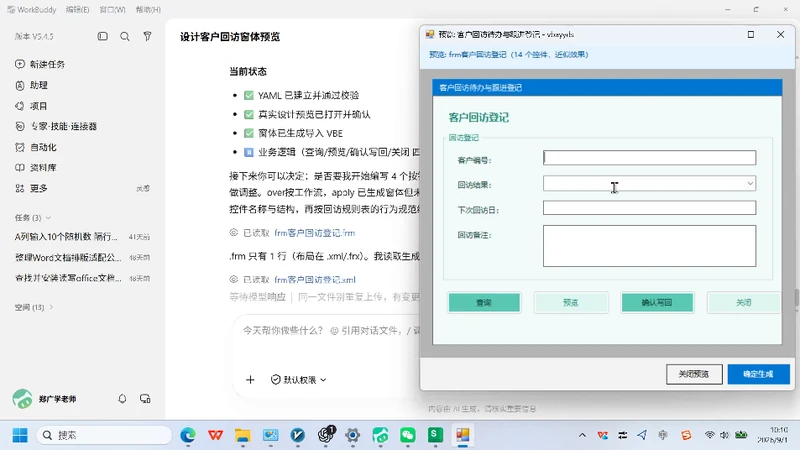Viewport: 800px width, 450px height.
Task: Click the 查询 button in the form
Action: click(x=484, y=303)
